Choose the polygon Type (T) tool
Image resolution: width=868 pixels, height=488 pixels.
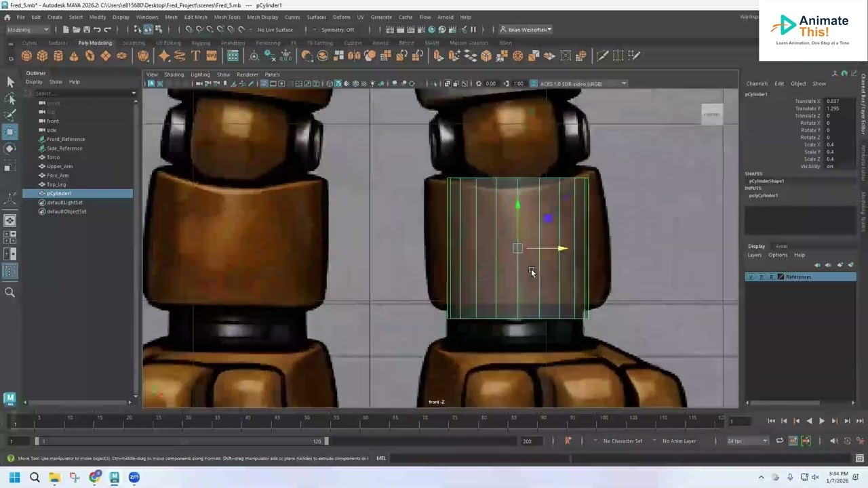[195, 56]
